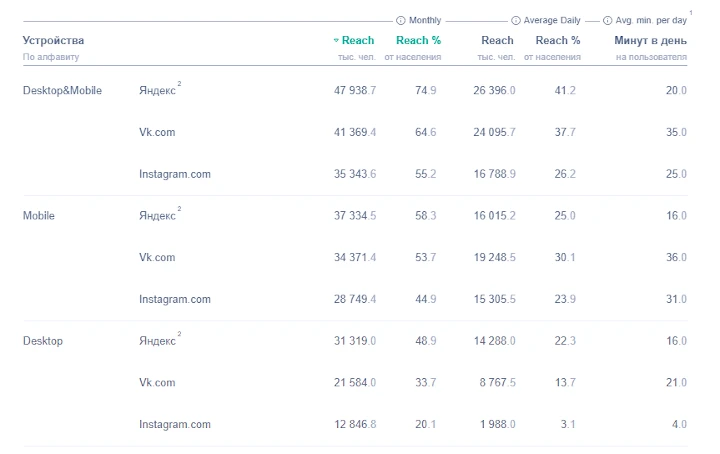Click the info icon next to Monthly

[x=401, y=20]
